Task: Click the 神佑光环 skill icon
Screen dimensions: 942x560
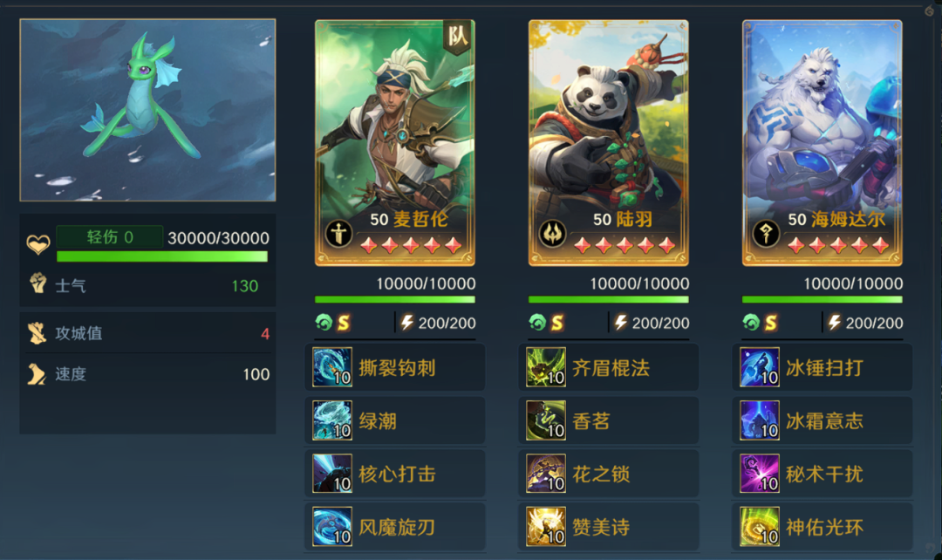Action: (760, 527)
